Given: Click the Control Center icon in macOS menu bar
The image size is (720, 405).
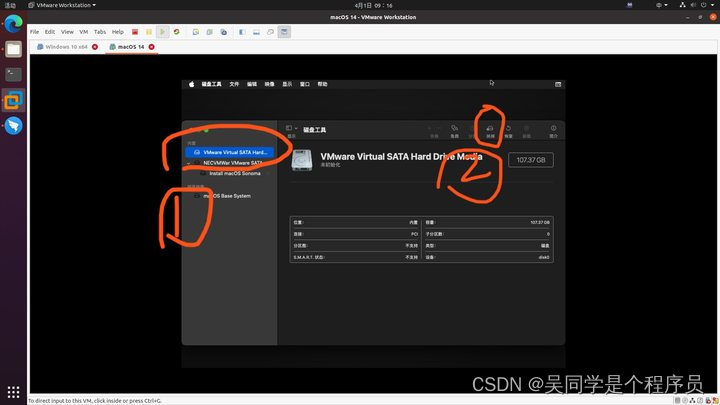Looking at the screenshot, I should click(558, 84).
